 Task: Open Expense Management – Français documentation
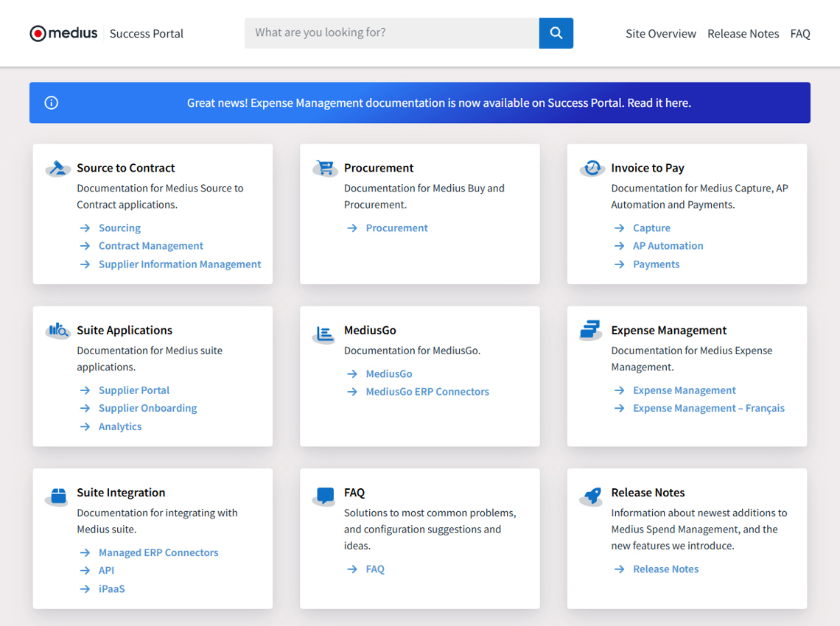point(708,408)
